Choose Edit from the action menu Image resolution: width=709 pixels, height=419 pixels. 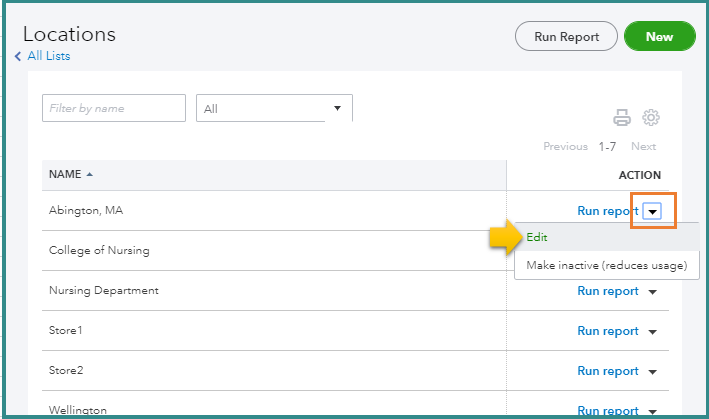point(538,238)
